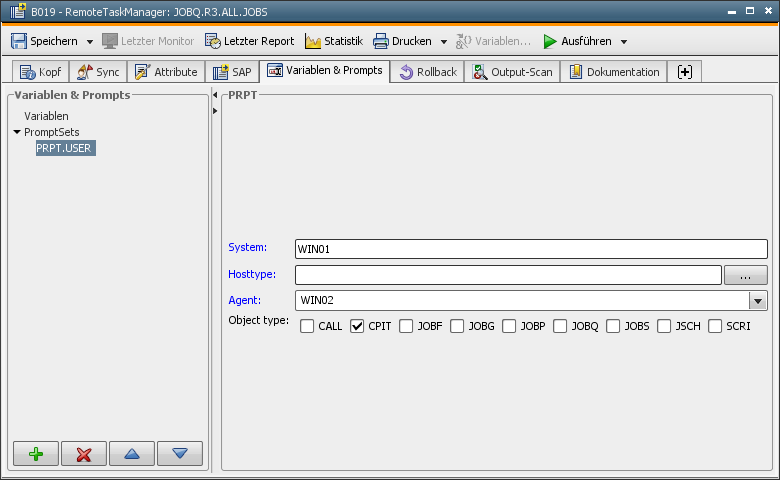Open Letzter Report from toolbar
The height and width of the screenshot is (480, 780).
[250, 41]
